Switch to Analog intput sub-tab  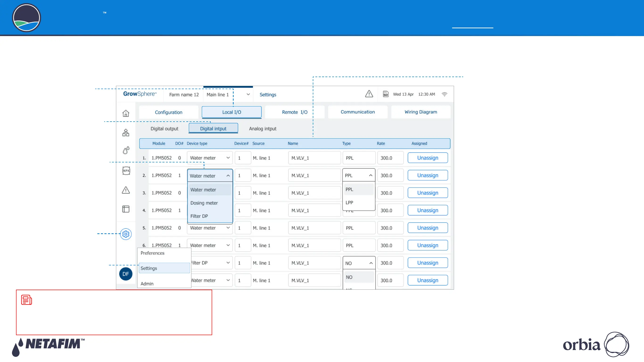click(x=263, y=128)
